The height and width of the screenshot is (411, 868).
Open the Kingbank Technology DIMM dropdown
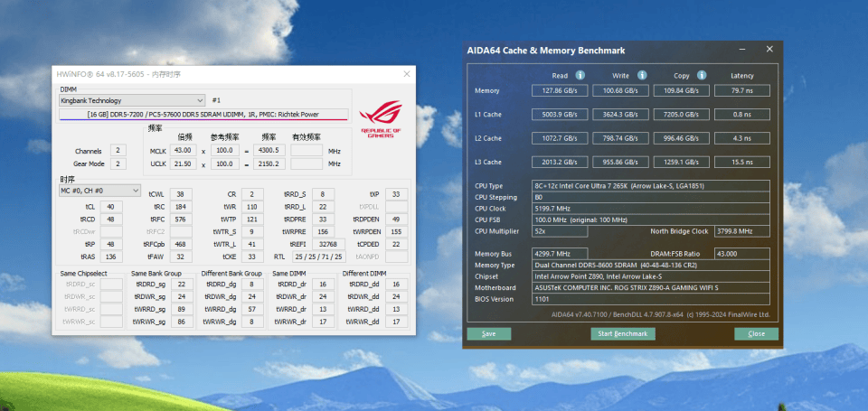[132, 100]
